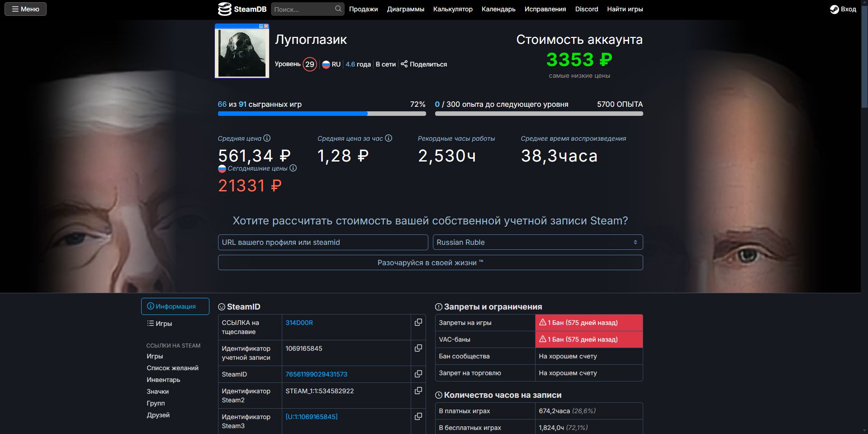868x434 pixels.
Task: Click the 3353 ₽ account value
Action: [x=579, y=59]
